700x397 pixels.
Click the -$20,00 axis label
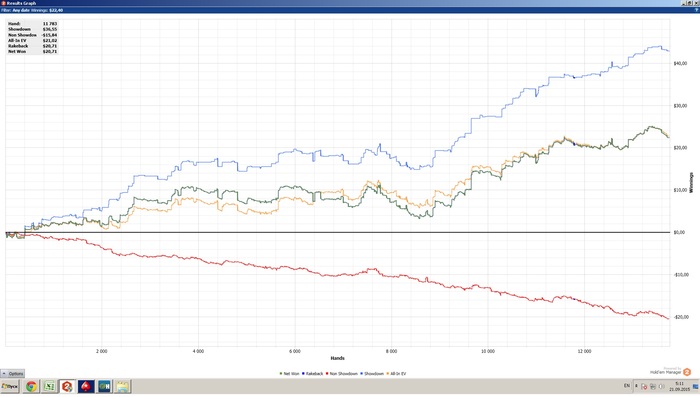coord(681,317)
